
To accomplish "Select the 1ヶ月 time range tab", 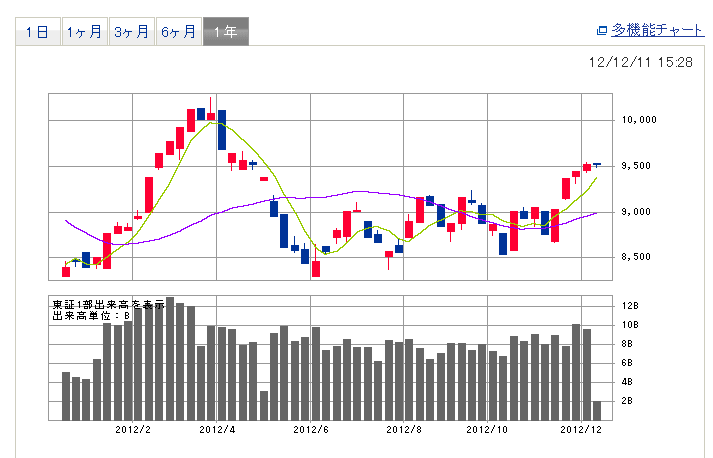I will coord(84,31).
